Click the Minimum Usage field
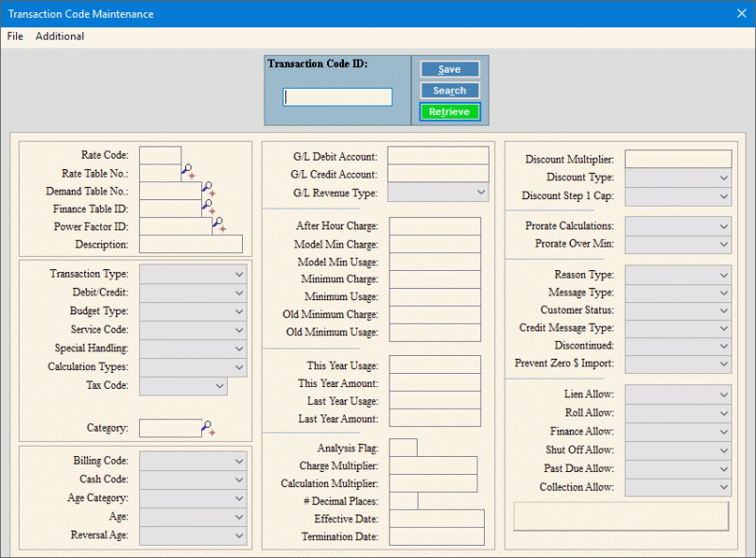756x558 pixels. click(x=435, y=297)
